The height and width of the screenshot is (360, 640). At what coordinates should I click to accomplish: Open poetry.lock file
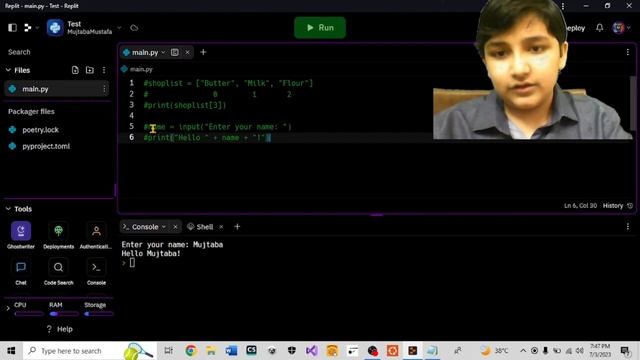[x=40, y=130]
